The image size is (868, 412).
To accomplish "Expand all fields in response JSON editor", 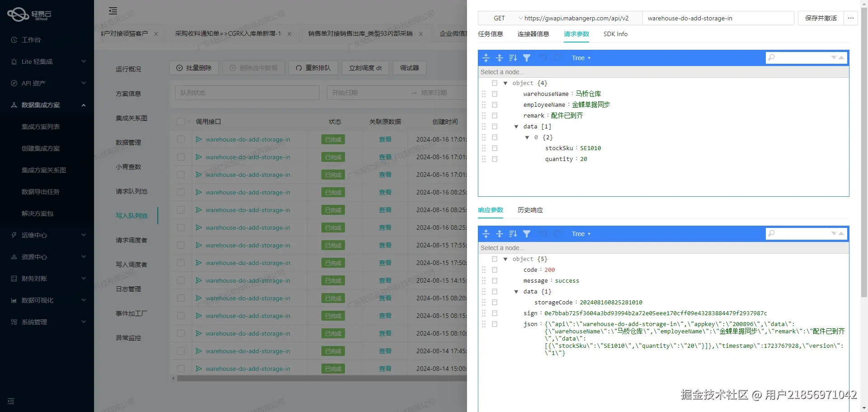I will (x=486, y=234).
